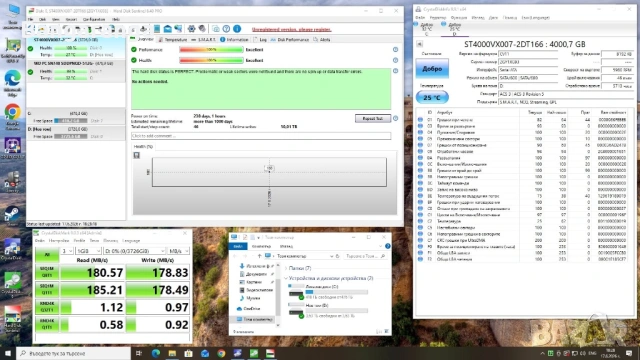Switch to the S.M.A.R.T. tab in Hard Disk Sentinel

(203, 40)
